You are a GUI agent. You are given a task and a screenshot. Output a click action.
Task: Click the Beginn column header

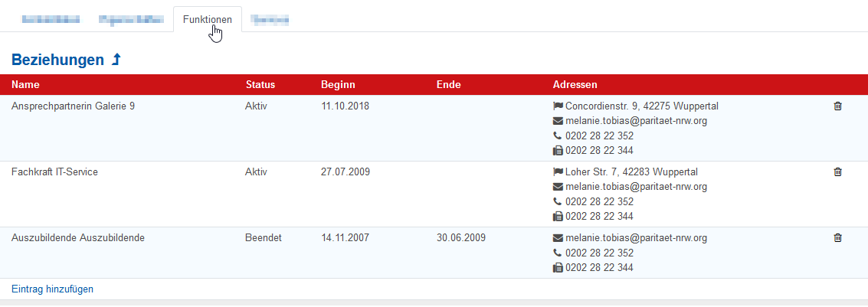(x=339, y=84)
